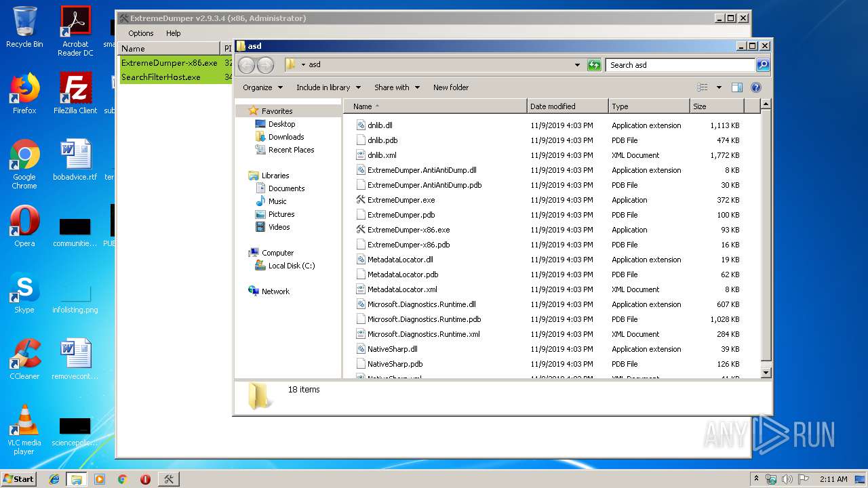Click the system tray clock
868x488 pixels.
tap(833, 479)
